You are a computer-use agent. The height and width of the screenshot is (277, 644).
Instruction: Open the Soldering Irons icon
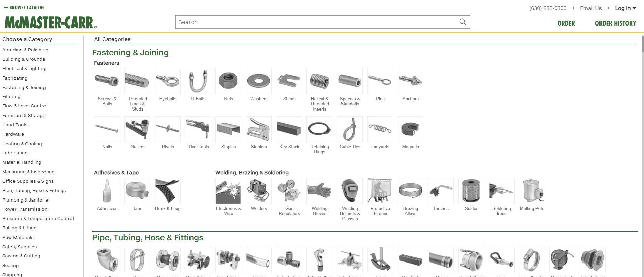coord(501,191)
